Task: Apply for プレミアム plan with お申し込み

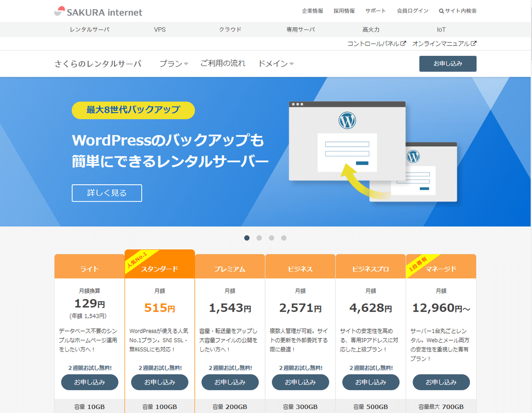Action: [x=230, y=382]
